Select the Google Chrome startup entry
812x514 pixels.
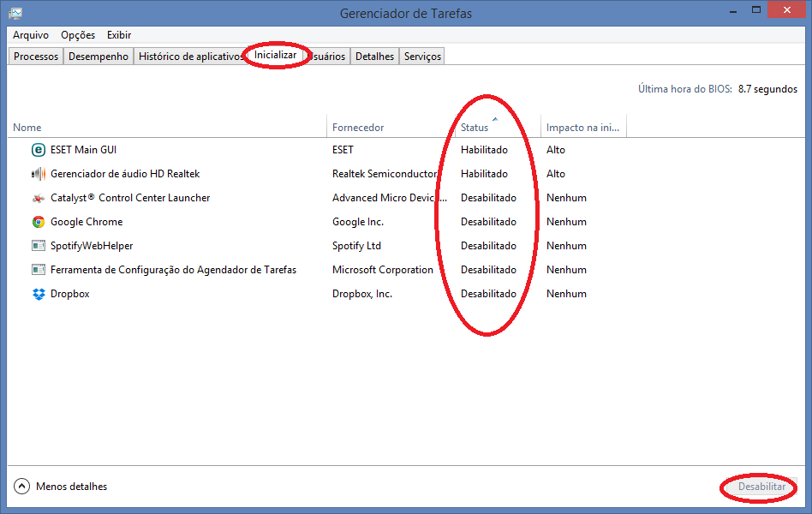[x=87, y=222]
